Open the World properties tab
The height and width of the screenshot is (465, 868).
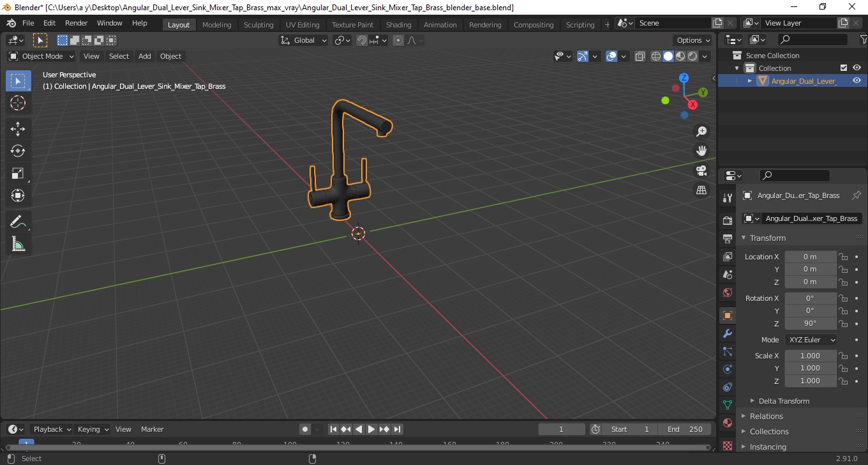[727, 293]
